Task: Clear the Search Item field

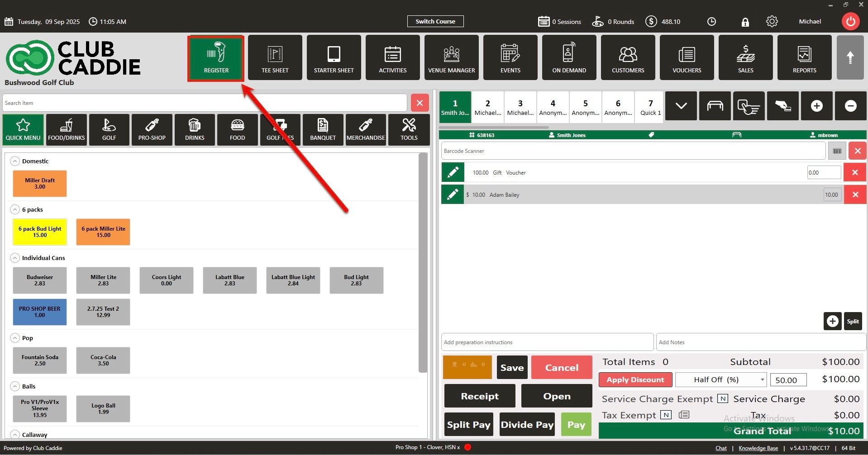Action: pyautogui.click(x=420, y=103)
